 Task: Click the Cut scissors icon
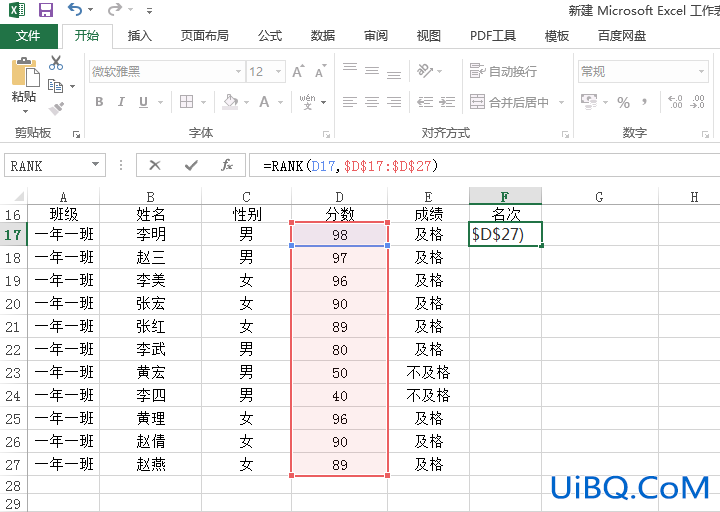(56, 62)
